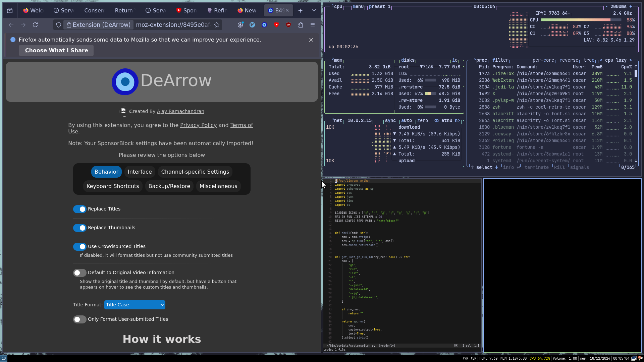Viewport: 644px width, 362px height.
Task: Select the Behavior settings tab
Action: coord(106,172)
